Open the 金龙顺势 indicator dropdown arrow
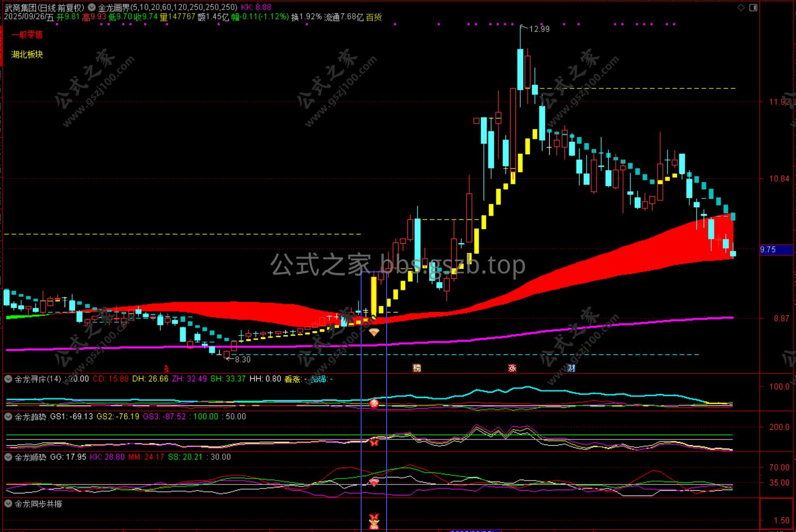Screen dimensions: 796x532 (8, 457)
